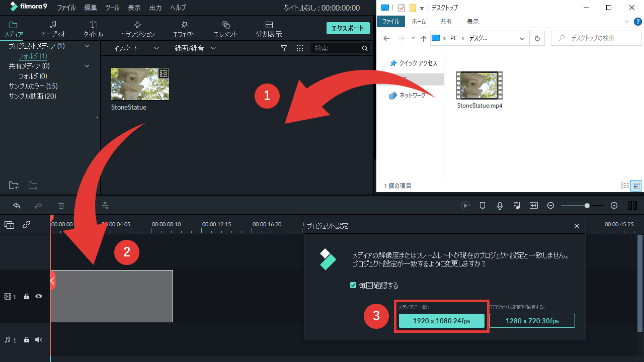Open the 出力 menu in Filmora
Screen dimensions: 644x362
(x=156, y=8)
